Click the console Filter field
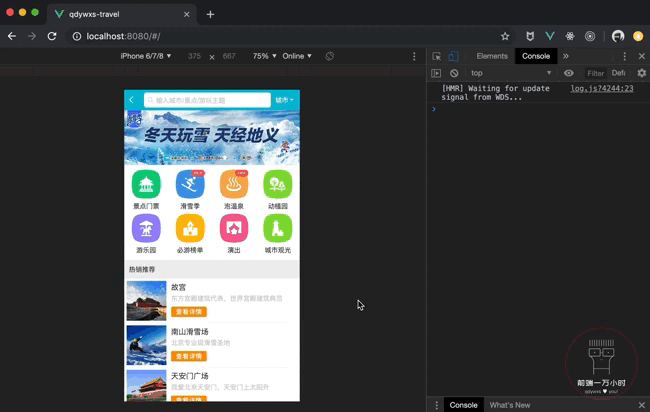Screen dimensions: 650x412 (595, 73)
